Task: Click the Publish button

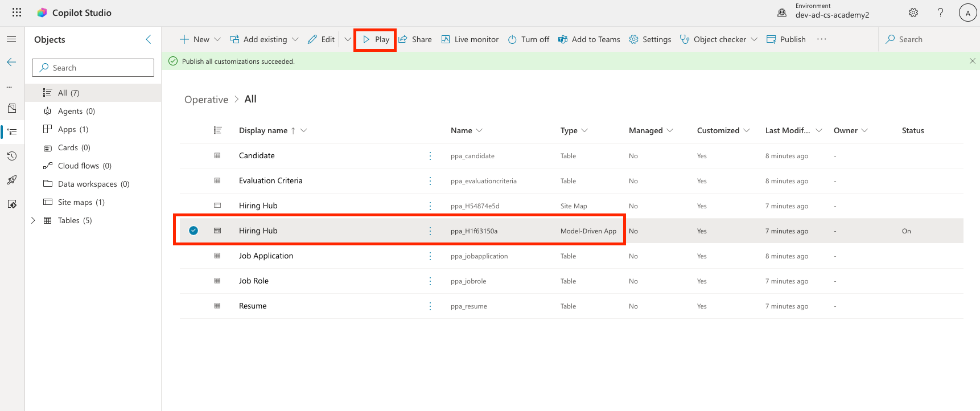Action: coord(786,39)
